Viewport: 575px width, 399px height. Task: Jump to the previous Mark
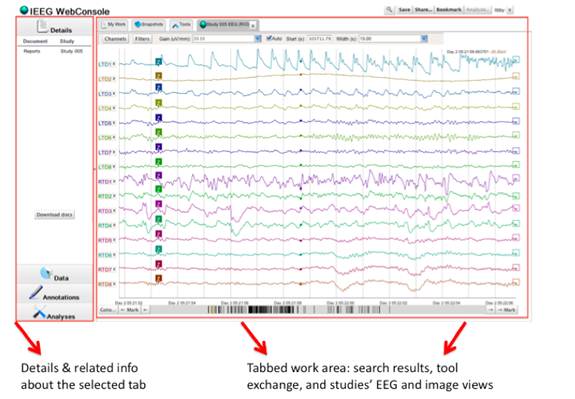pyautogui.click(x=130, y=310)
